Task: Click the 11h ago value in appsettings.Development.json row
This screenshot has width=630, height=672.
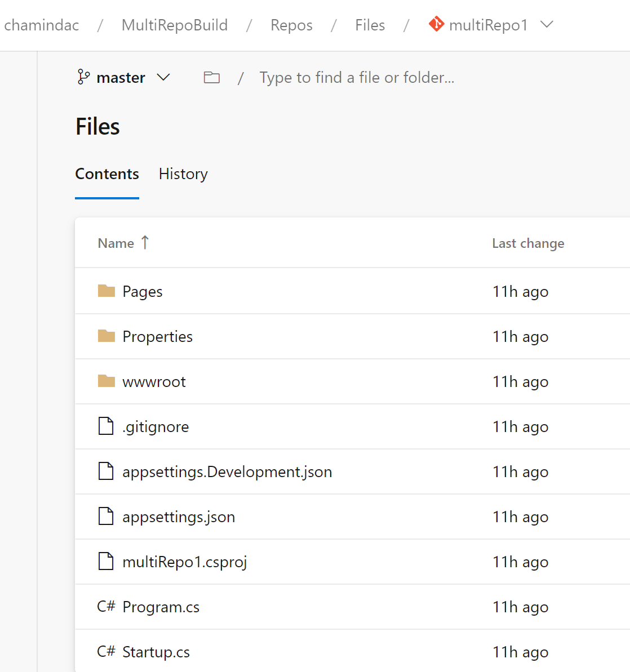Action: tap(520, 471)
